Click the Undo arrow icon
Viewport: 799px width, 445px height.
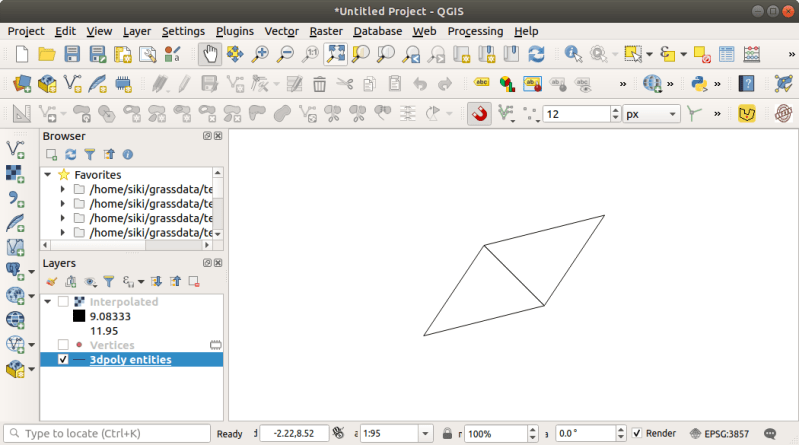click(420, 84)
